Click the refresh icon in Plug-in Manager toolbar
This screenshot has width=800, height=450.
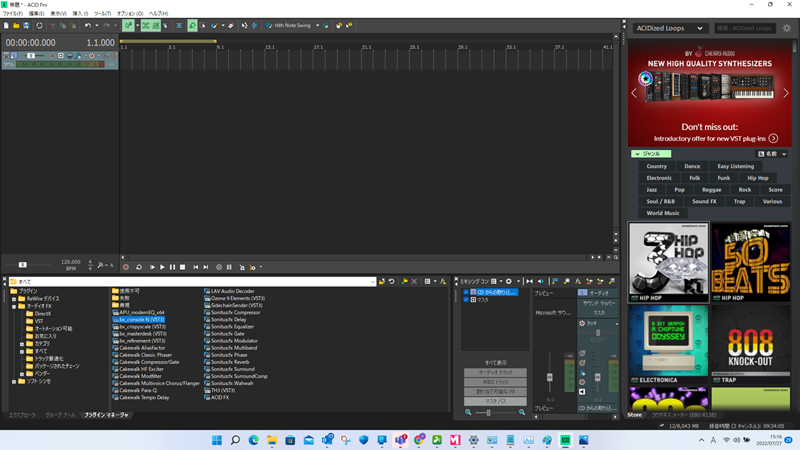[391, 281]
